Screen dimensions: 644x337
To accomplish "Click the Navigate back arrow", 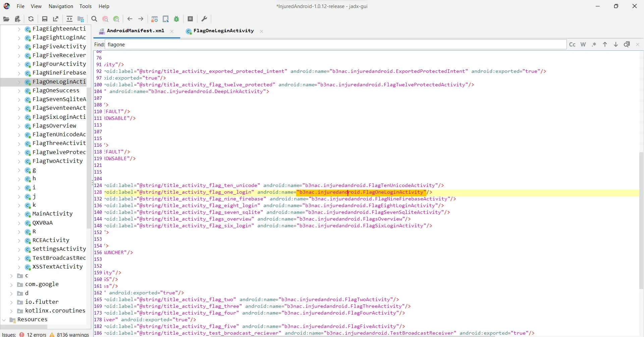I will (x=130, y=19).
